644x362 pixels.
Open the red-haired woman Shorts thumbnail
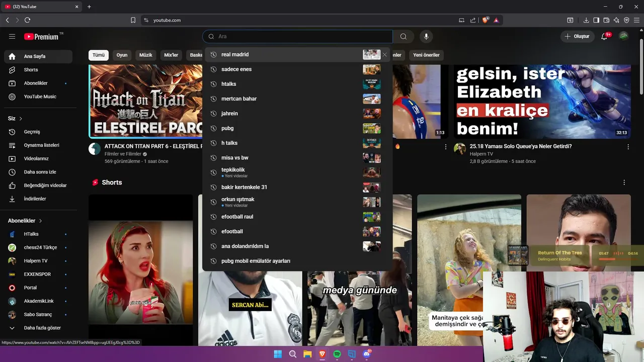click(x=140, y=270)
